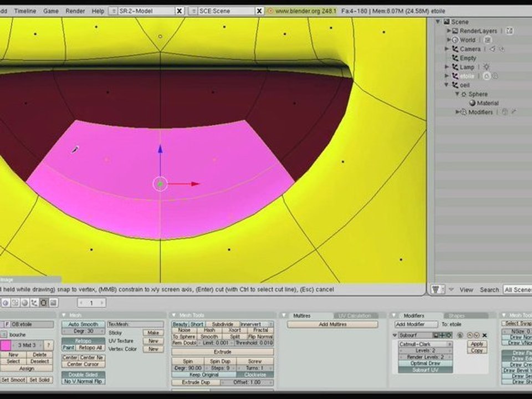The image size is (532, 399).
Task: Open the Innervert corner-cut type dropdown
Action: pyautogui.click(x=257, y=324)
